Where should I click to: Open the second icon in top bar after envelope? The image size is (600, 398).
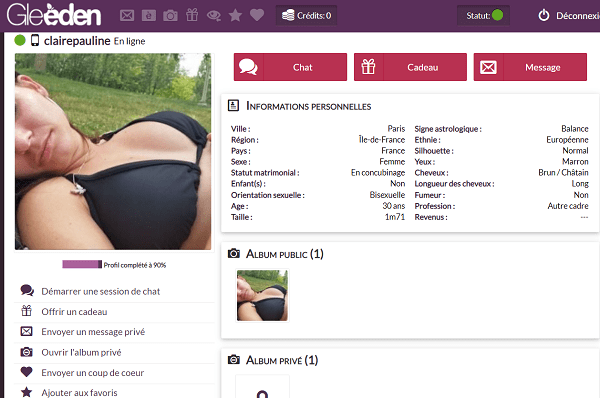149,15
